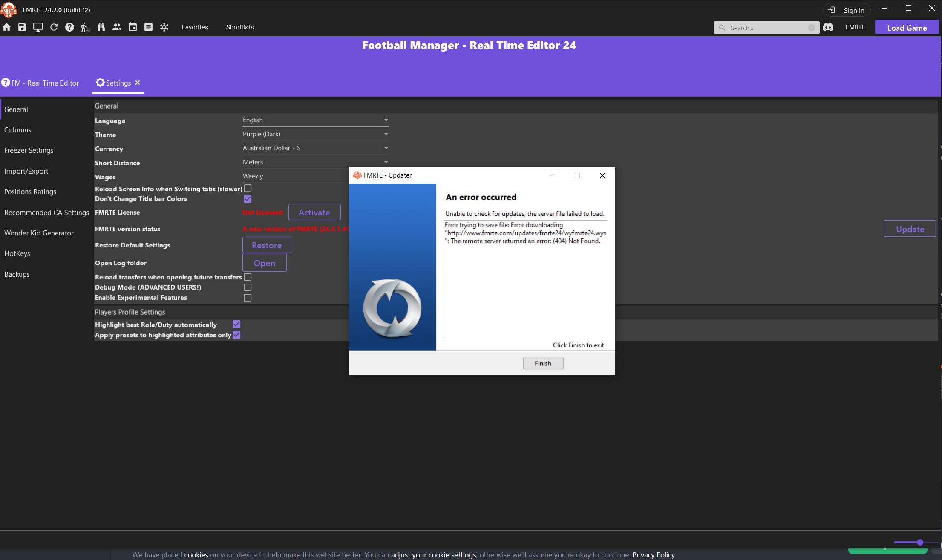
Task: Click the Reload circular arrow icon
Action: coord(54,27)
